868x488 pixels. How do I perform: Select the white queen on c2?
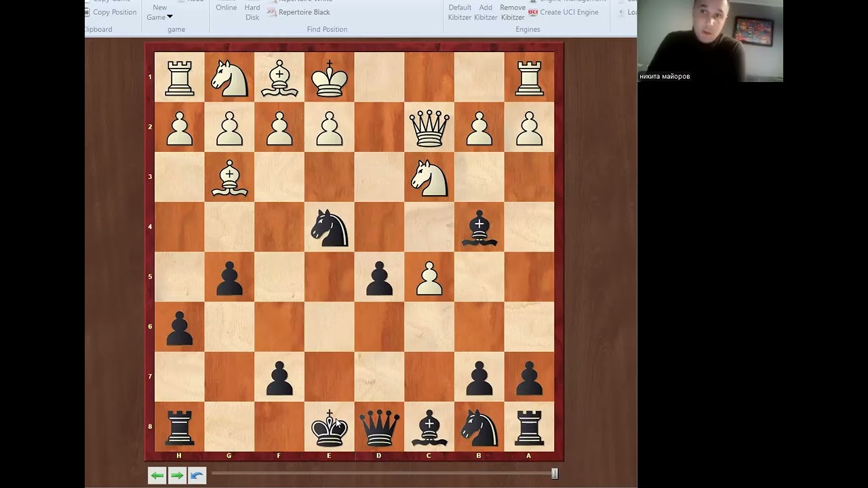[429, 127]
